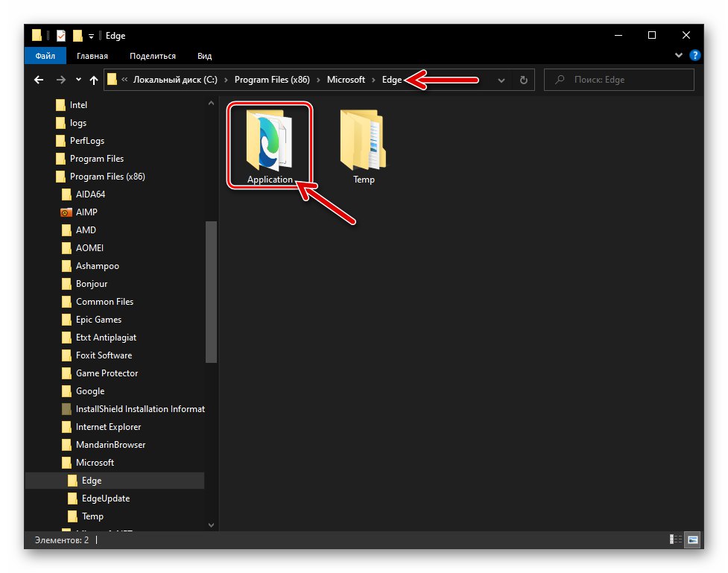Viewport: 728px width, 573px height.
Task: Click Program Files (x86) breadcrumb
Action: point(272,80)
